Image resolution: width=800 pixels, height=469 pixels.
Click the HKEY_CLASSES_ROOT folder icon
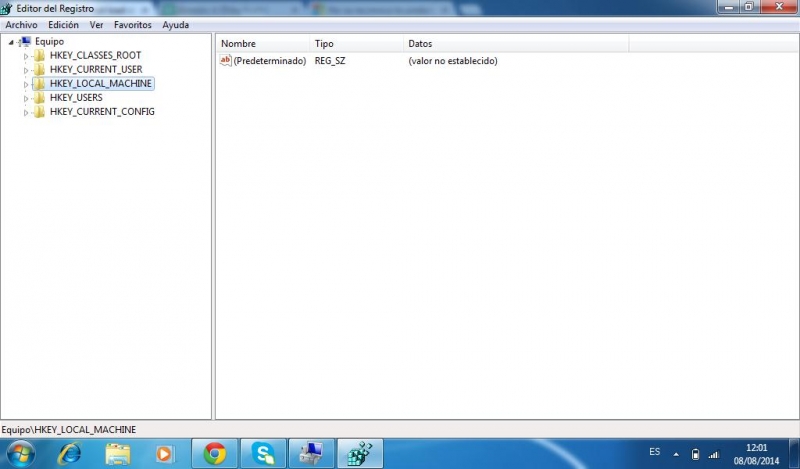[x=39, y=56]
